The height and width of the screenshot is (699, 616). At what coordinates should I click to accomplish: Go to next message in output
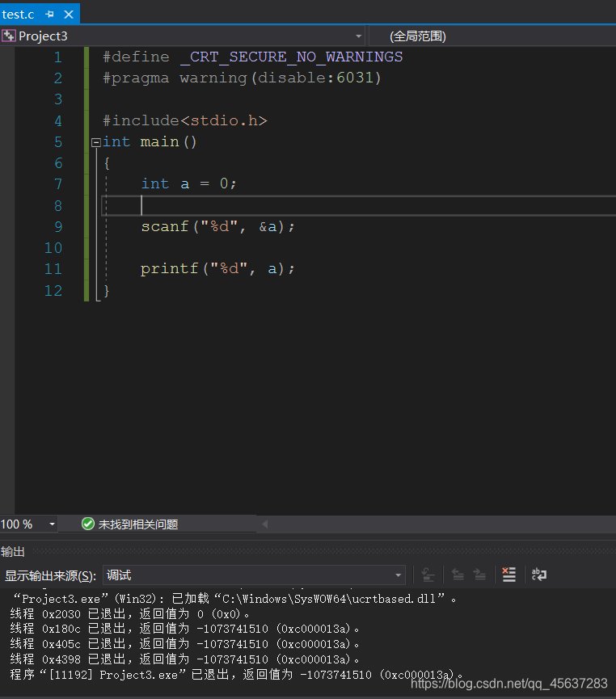click(x=480, y=575)
